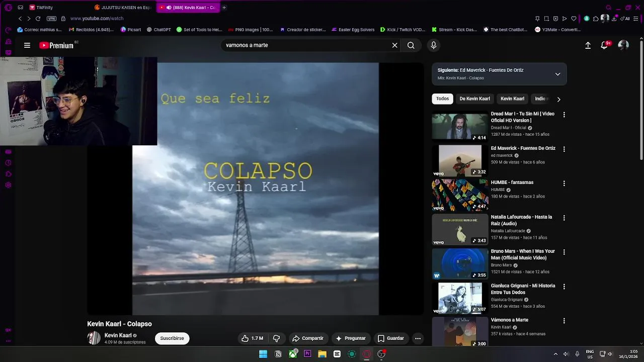Open the browser extensions puzzle icon
The width and height of the screenshot is (644, 362).
pos(596,19)
